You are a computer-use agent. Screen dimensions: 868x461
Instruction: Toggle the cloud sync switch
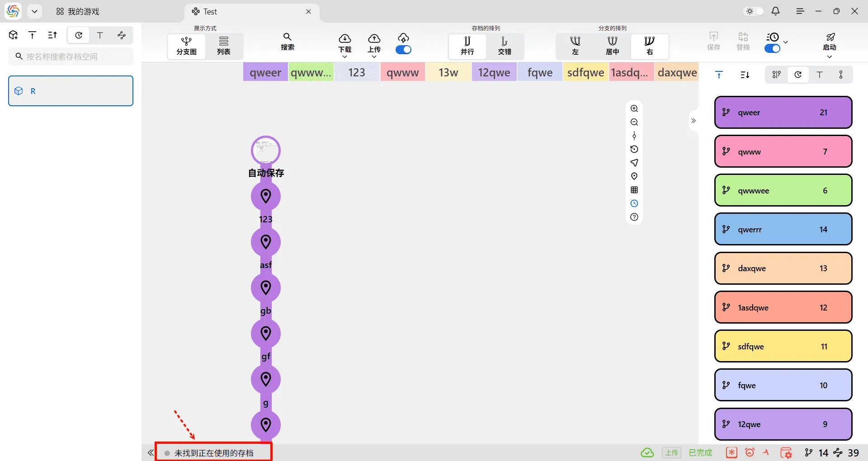click(x=403, y=50)
